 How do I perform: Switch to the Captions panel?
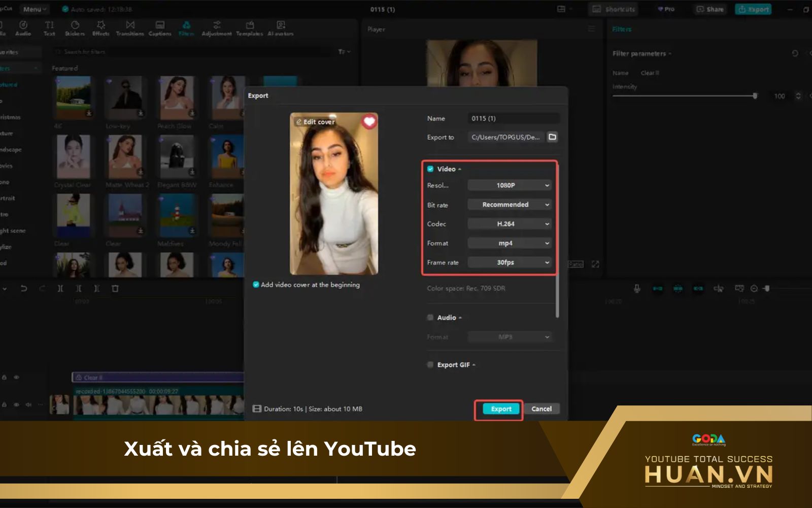160,28
